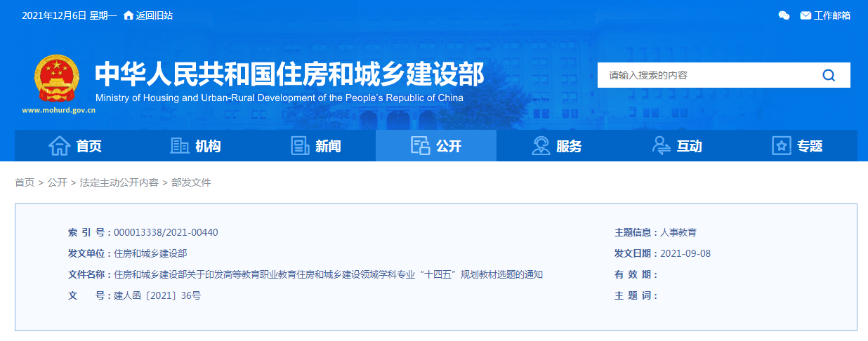The width and height of the screenshot is (868, 341).
Task: Click 公开 in the breadcrumb
Action: [57, 182]
